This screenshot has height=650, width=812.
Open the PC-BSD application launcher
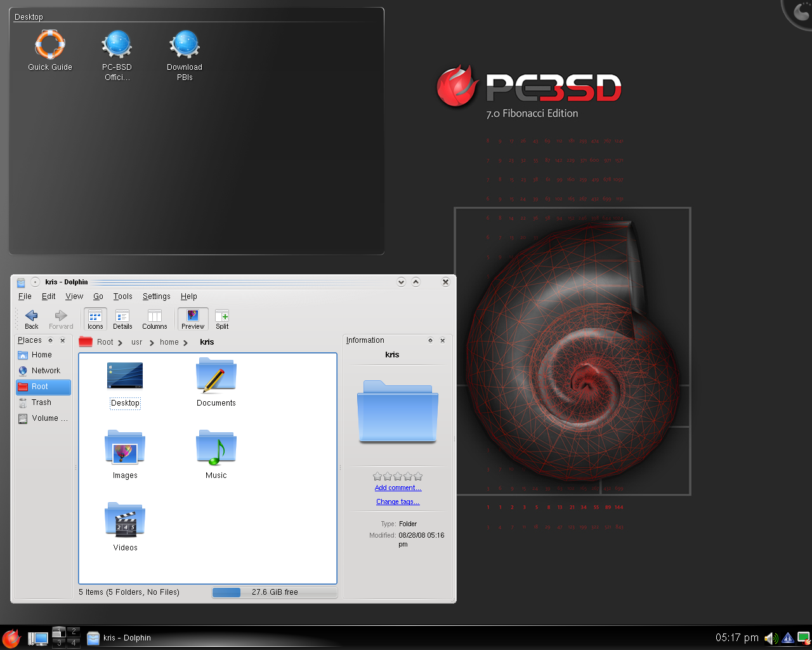pos(11,638)
